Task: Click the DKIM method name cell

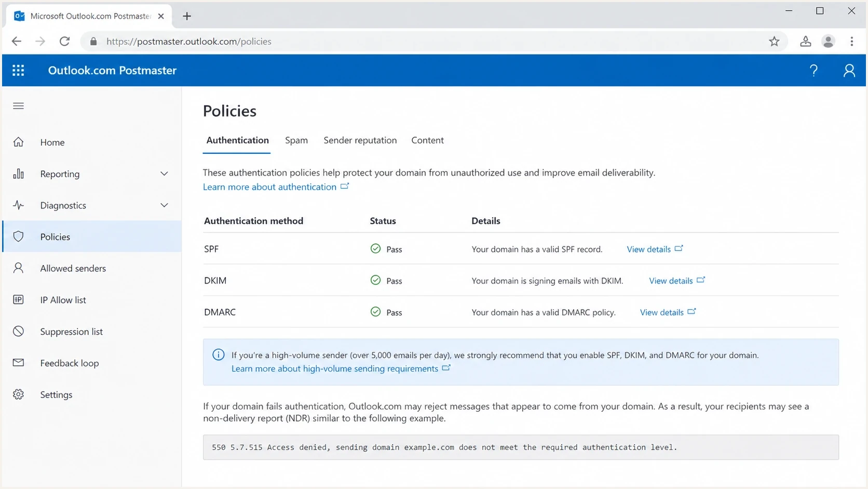Action: (x=215, y=281)
